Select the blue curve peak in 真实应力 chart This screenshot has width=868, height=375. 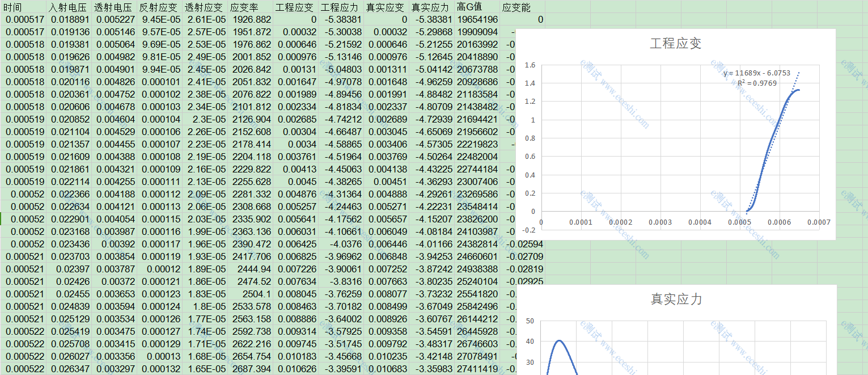(x=559, y=340)
